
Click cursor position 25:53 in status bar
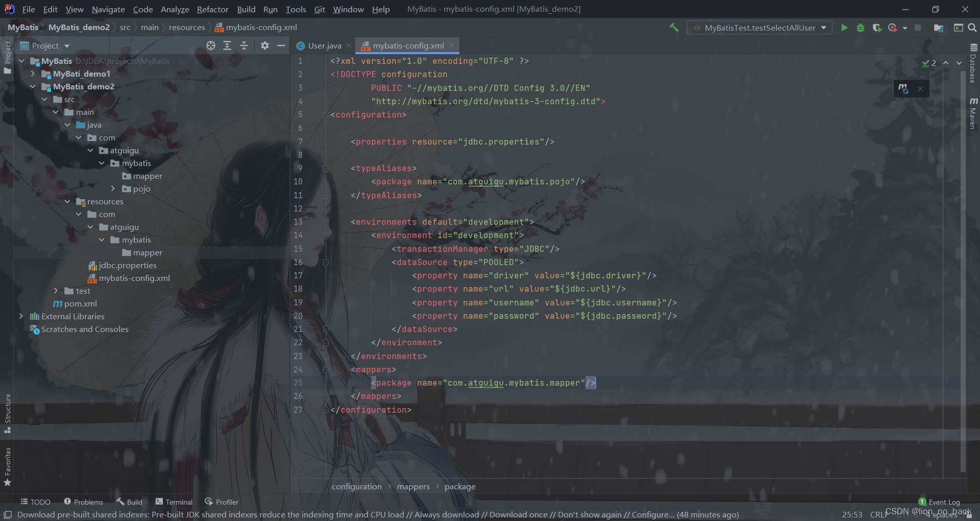[x=852, y=514]
